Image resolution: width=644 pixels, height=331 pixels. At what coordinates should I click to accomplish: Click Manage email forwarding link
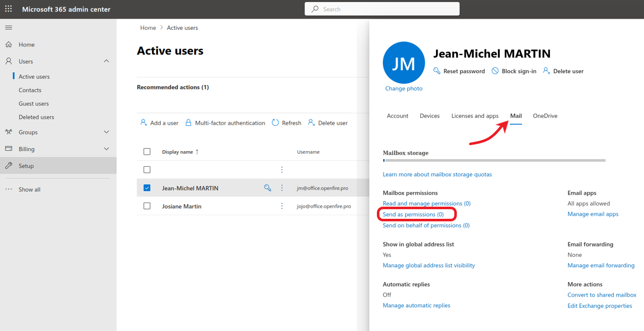point(601,265)
